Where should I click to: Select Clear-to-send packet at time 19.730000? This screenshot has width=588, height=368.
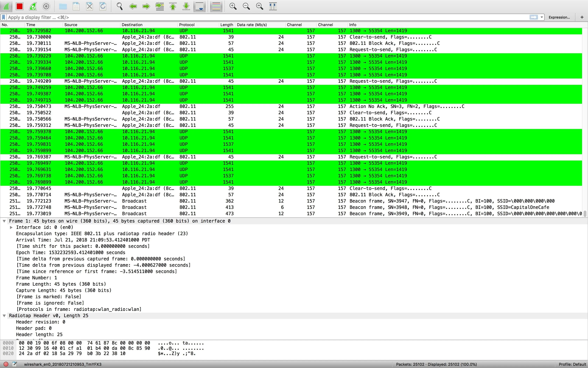point(291,37)
